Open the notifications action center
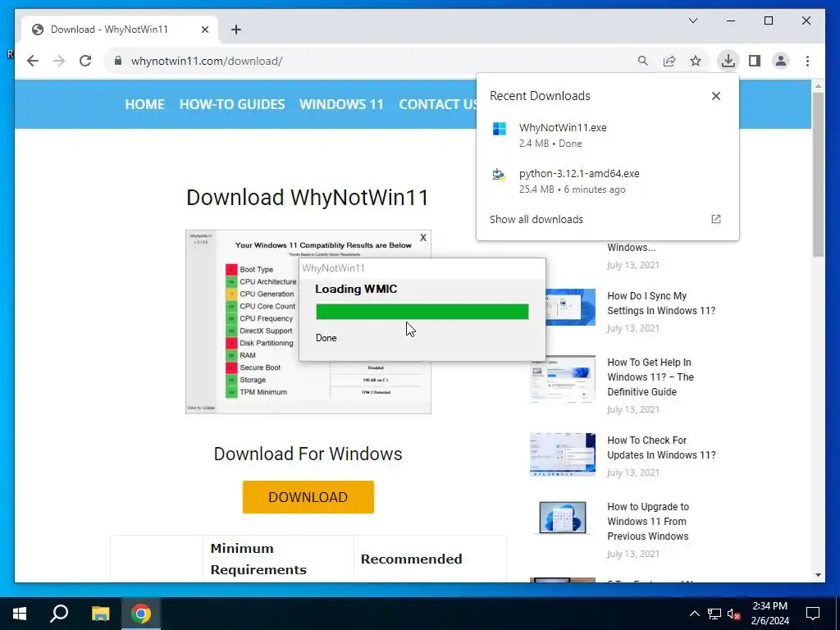Image resolution: width=840 pixels, height=630 pixels. [813, 614]
